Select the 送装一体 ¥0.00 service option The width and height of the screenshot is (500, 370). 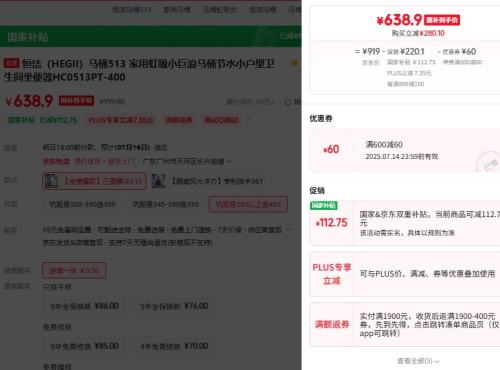[x=74, y=270]
